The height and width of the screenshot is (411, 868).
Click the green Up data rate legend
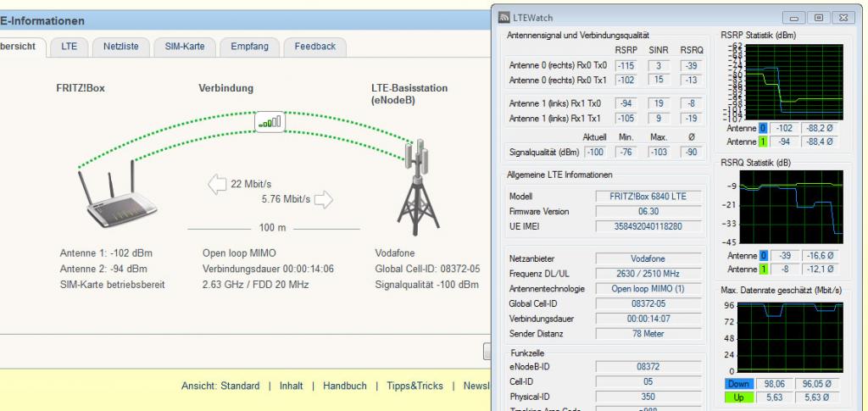point(738,397)
